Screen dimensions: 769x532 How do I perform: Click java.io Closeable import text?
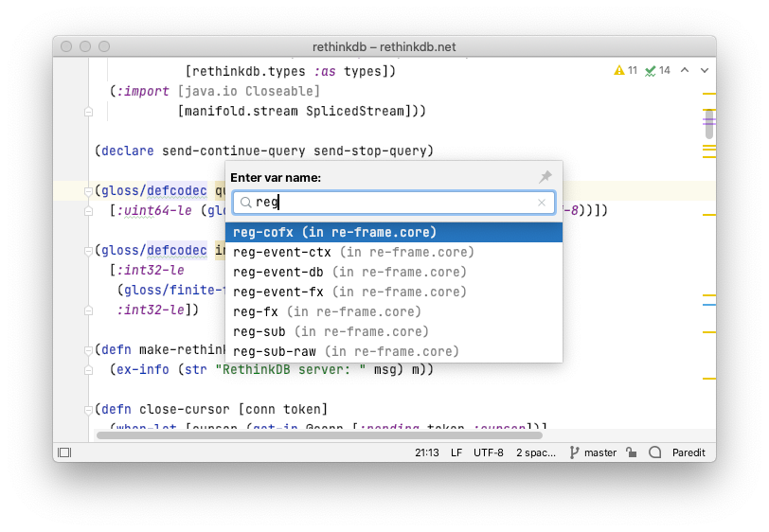point(249,91)
